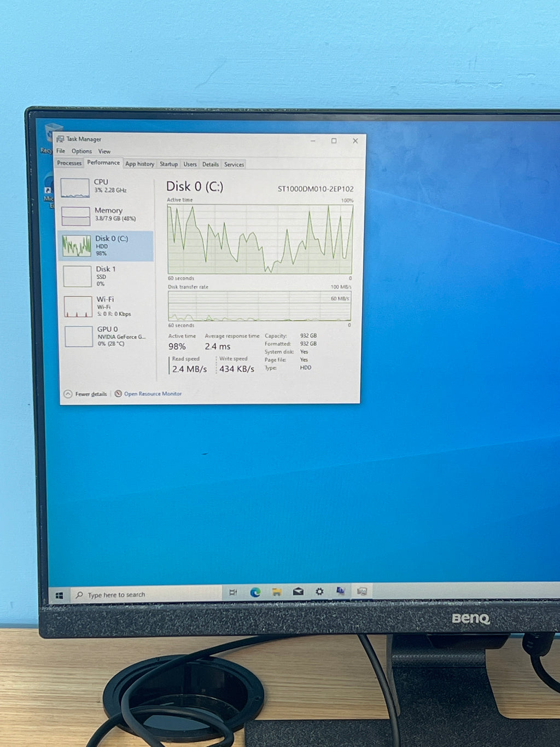Open Task View from taskbar

click(233, 593)
